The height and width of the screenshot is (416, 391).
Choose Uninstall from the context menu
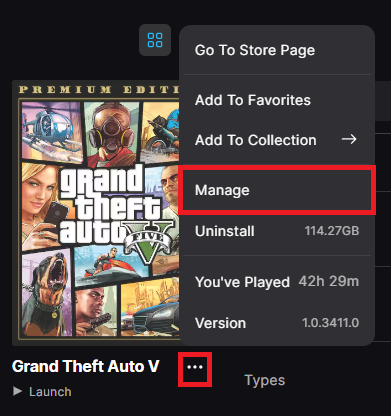point(277,231)
